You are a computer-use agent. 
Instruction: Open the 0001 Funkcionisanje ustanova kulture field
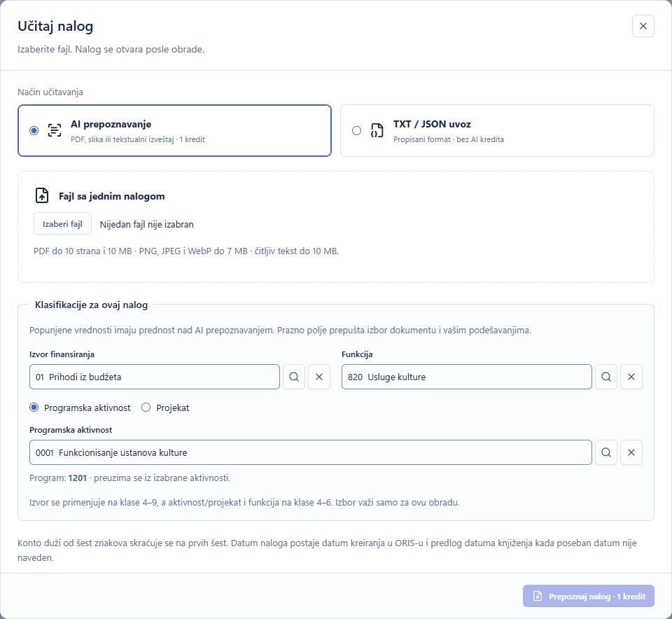tap(311, 452)
